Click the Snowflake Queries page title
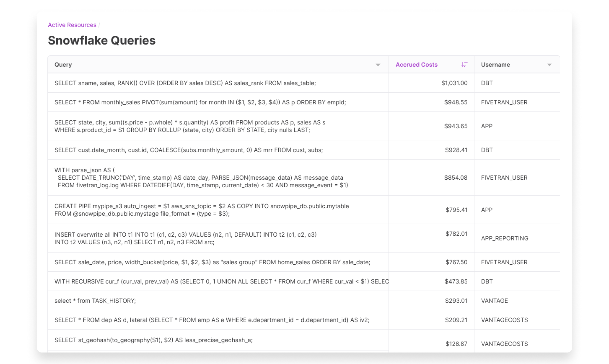 (x=102, y=40)
